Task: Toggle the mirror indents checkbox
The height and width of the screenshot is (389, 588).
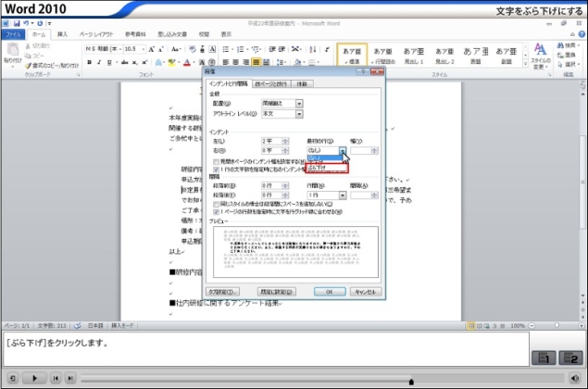Action: point(216,162)
